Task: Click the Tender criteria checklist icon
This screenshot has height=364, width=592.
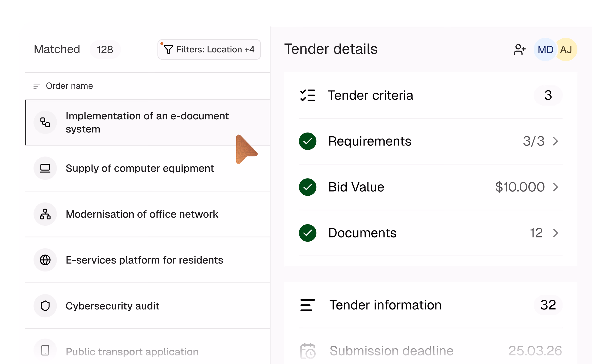Action: pos(308,95)
